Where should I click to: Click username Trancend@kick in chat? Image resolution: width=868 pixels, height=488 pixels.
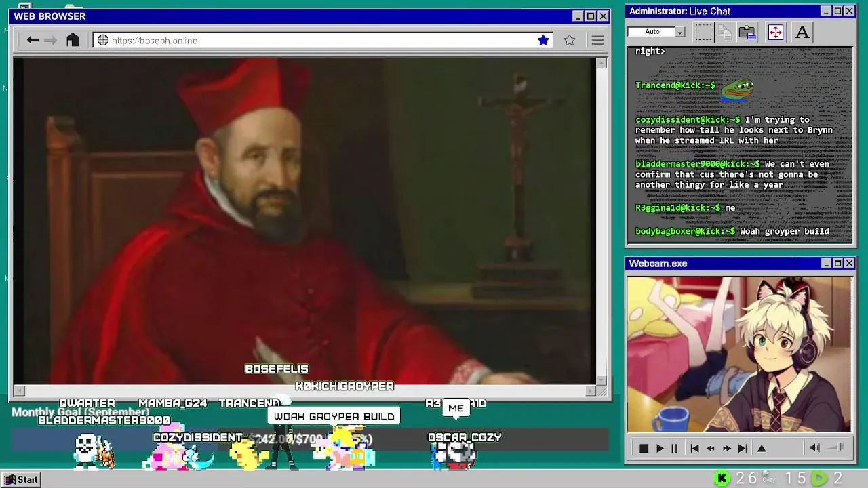(x=675, y=85)
